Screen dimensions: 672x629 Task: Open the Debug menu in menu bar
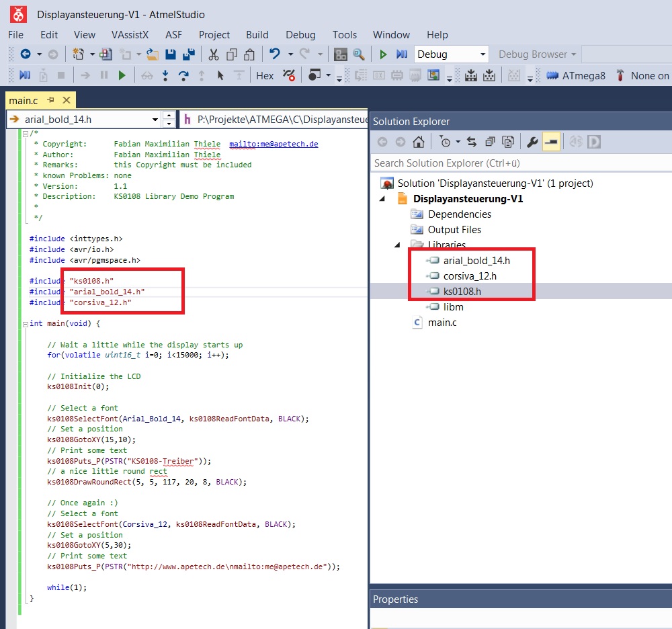[x=300, y=35]
